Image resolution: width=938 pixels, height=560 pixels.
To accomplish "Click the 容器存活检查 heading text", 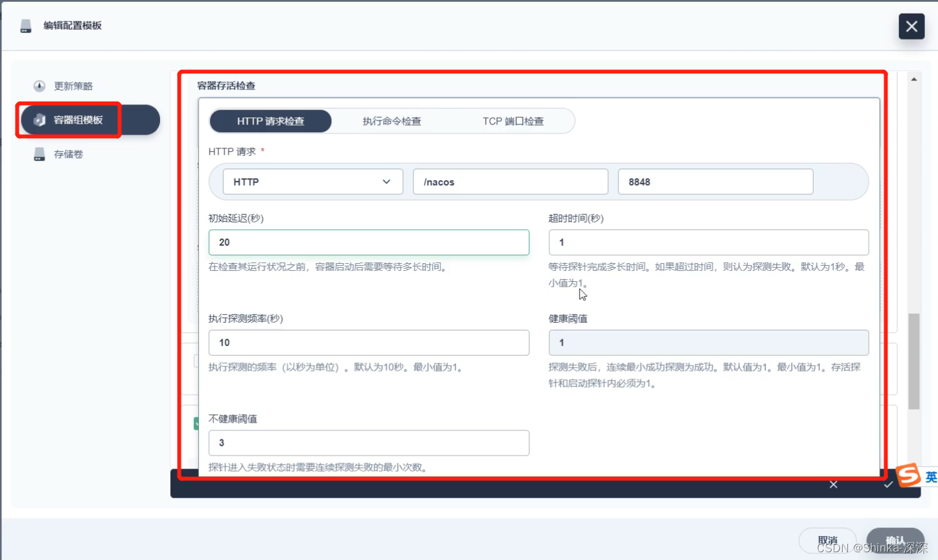I will coord(226,86).
